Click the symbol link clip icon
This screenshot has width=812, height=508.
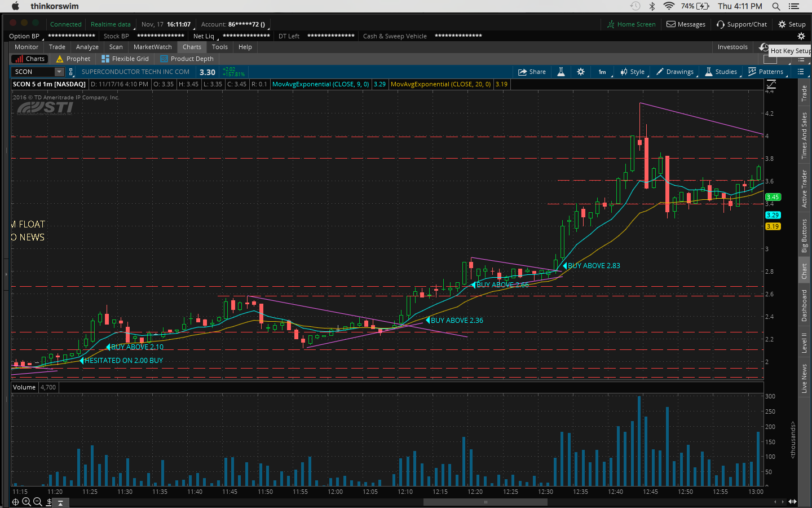click(x=71, y=72)
